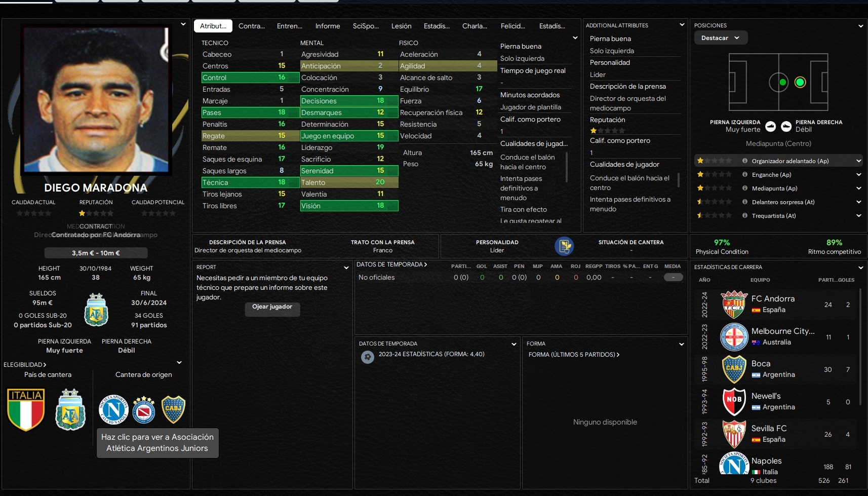Switch to the Entren... tab
The height and width of the screenshot is (496, 868).
pos(290,26)
